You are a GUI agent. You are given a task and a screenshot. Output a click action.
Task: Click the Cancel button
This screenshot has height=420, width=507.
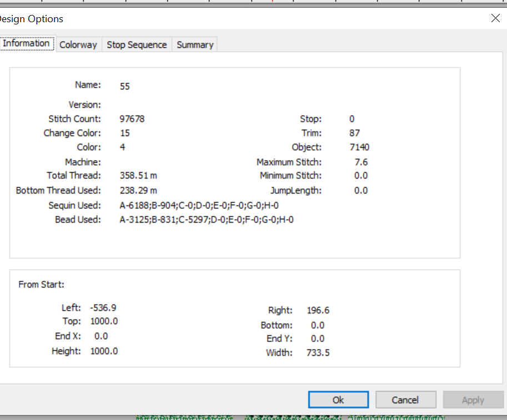(x=405, y=399)
